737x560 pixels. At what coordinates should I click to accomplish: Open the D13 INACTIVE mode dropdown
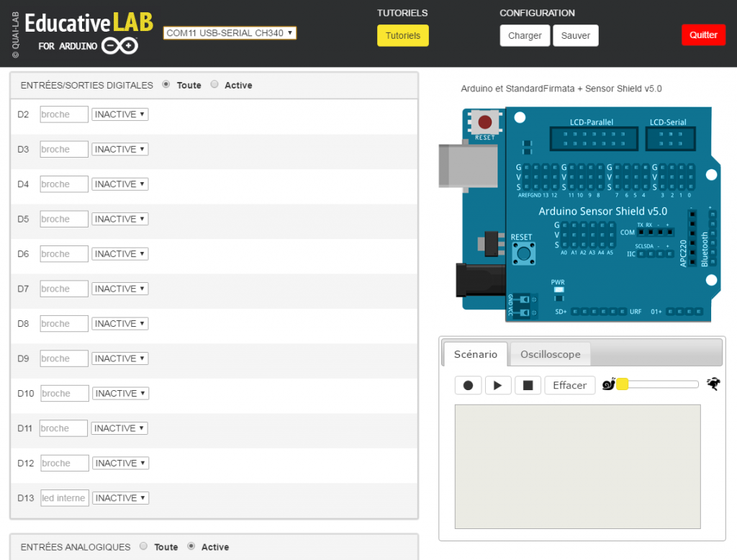[x=120, y=497]
